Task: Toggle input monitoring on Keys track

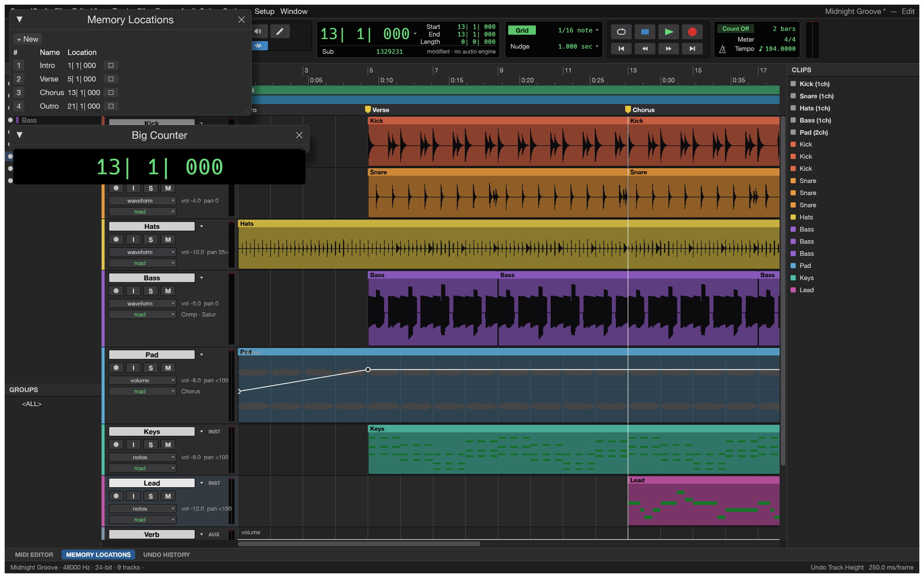Action: (x=133, y=445)
